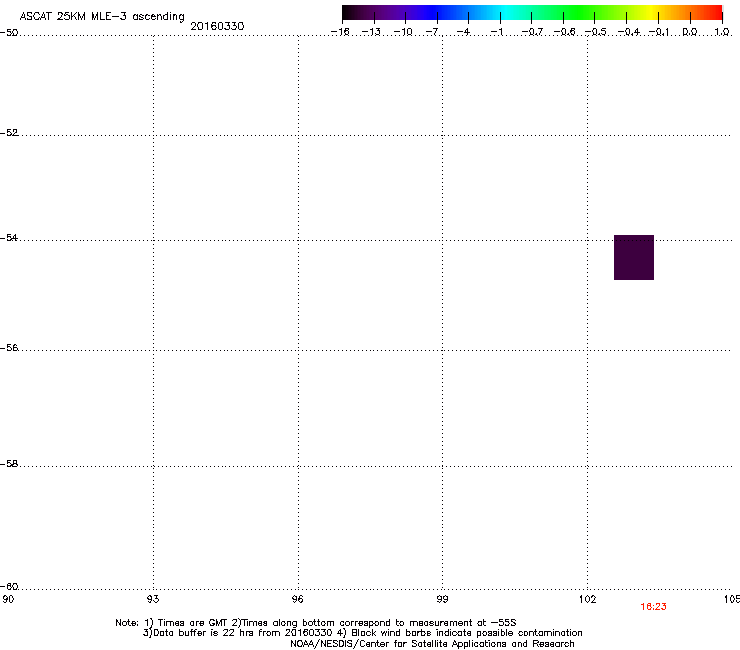Viewport: 740px width, 650px height.
Task: Click the color scale value -0.4
Action: point(629,32)
